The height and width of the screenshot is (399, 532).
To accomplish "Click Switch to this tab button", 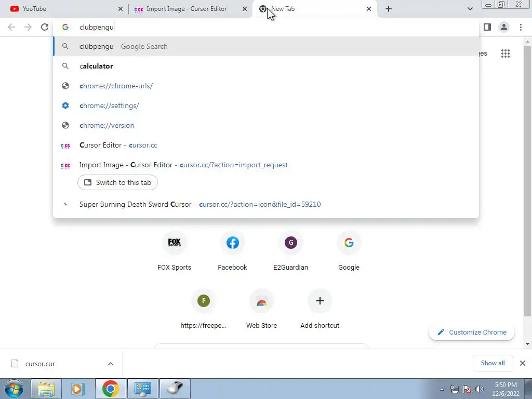I will pos(117,182).
